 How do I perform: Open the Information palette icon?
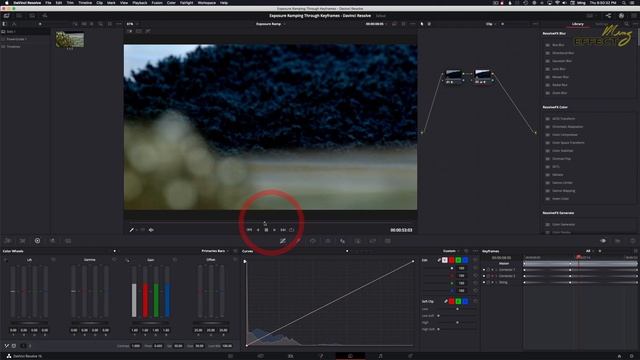click(633, 241)
